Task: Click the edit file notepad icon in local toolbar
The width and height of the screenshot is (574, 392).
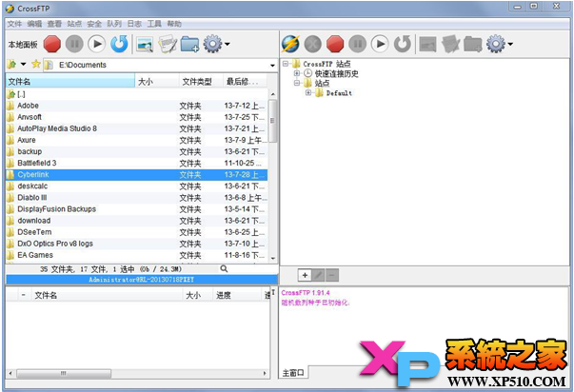Action: (168, 44)
